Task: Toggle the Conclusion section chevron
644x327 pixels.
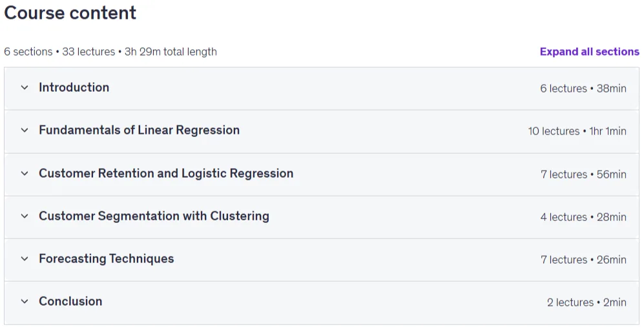Action: coord(25,302)
